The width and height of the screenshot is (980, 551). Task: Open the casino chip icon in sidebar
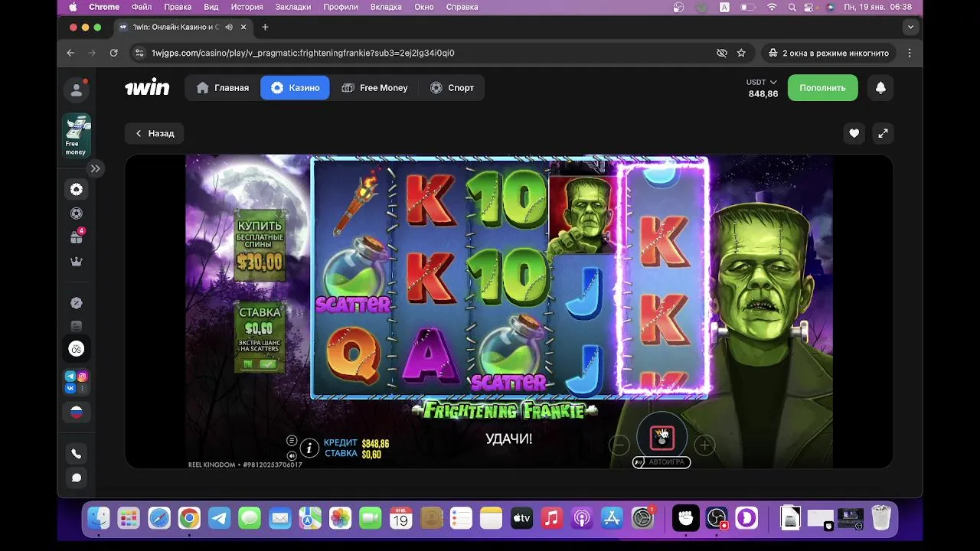[x=77, y=189]
